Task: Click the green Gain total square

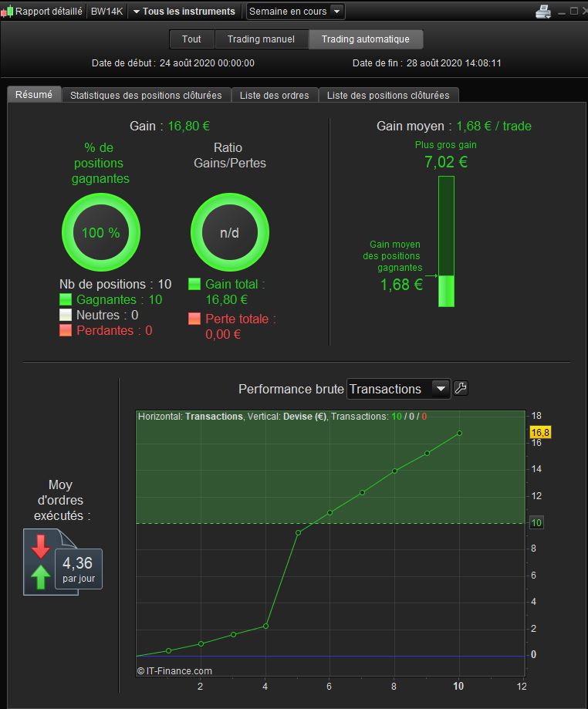Action: (194, 284)
